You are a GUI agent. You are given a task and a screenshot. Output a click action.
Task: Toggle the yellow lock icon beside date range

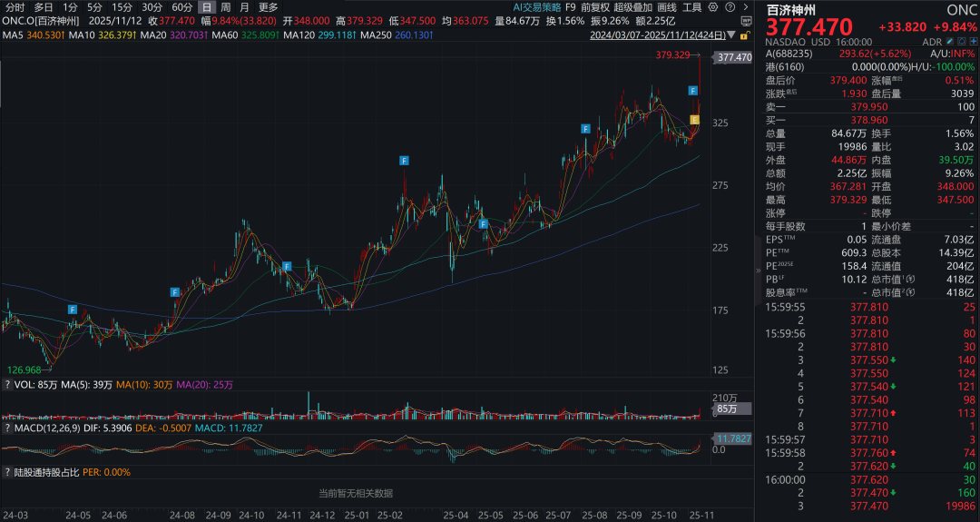[x=744, y=35]
